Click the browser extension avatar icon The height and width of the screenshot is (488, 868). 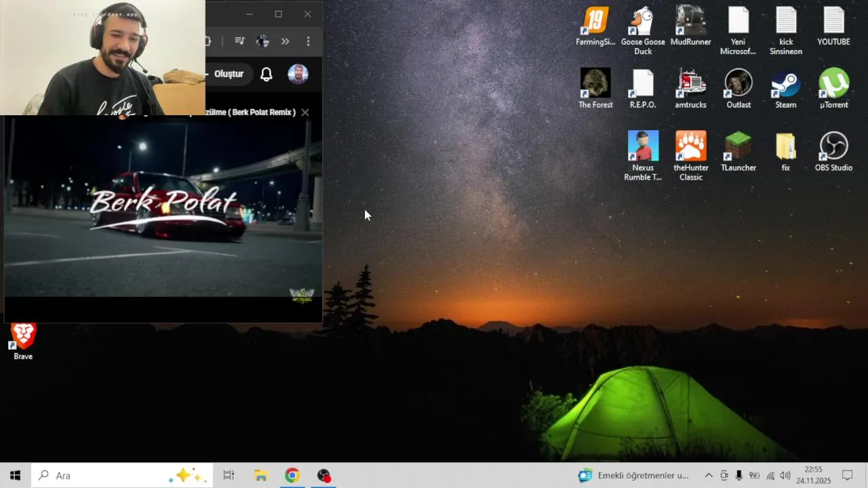[x=262, y=41]
